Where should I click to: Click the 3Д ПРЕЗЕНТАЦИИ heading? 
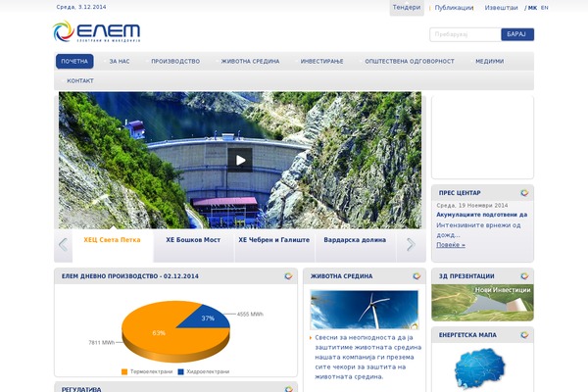(x=466, y=276)
